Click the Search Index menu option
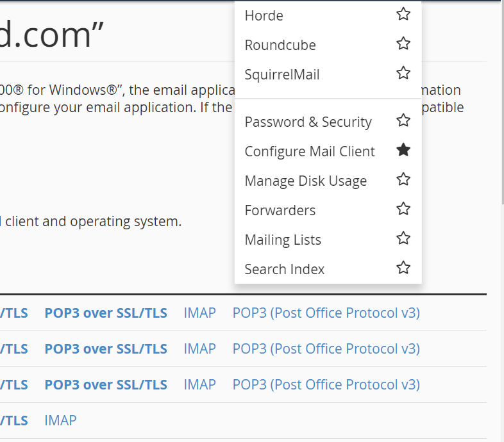 pos(285,269)
